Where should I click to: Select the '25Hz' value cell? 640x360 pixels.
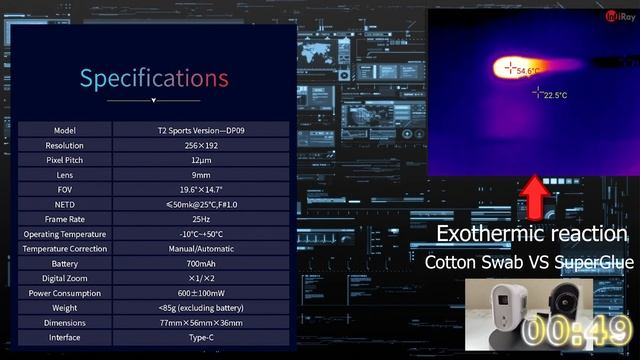201,219
